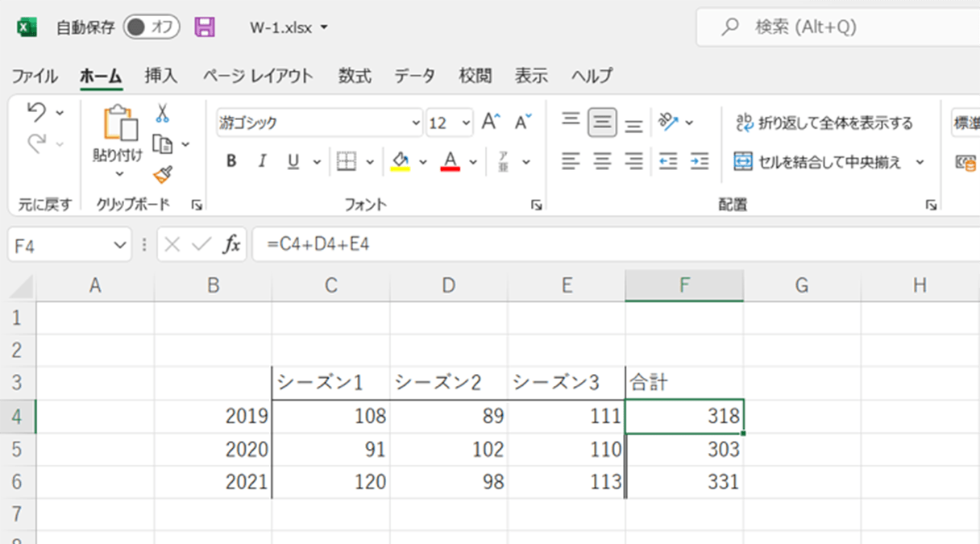Viewport: 980px width, 544px height.
Task: Click the Middle Align icon
Action: [602, 123]
